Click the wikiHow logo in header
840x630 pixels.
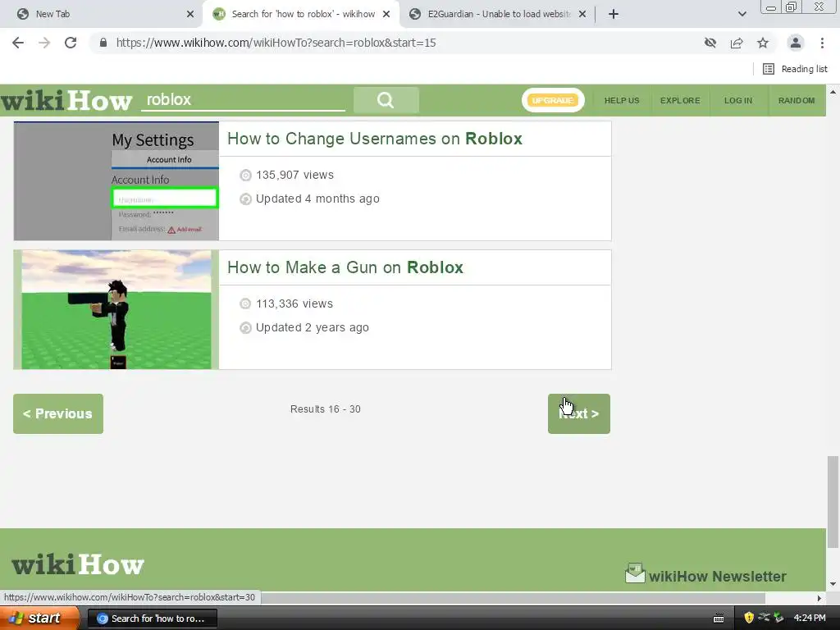pyautogui.click(x=66, y=100)
